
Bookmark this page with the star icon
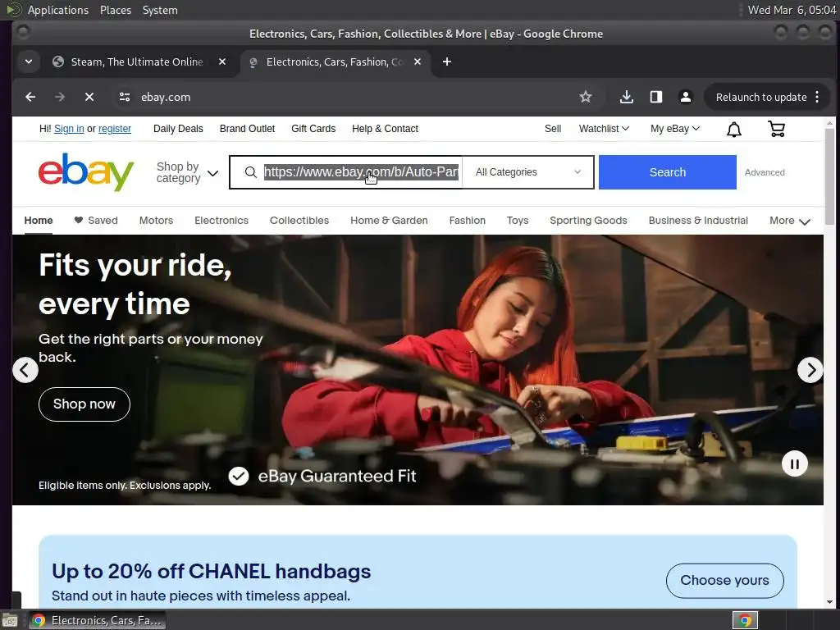click(586, 97)
